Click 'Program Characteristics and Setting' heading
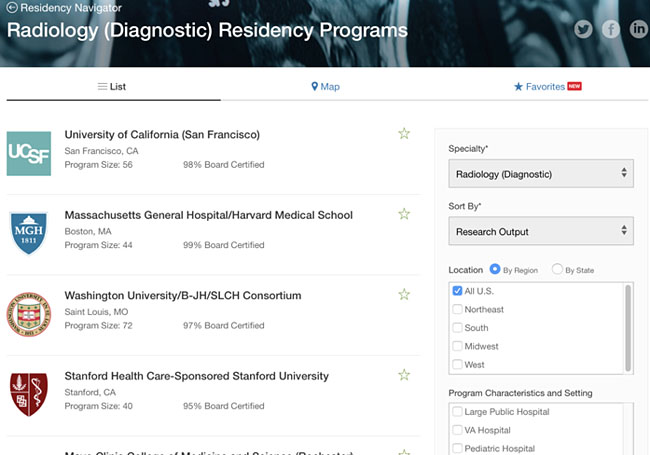The image size is (650, 455). click(520, 393)
